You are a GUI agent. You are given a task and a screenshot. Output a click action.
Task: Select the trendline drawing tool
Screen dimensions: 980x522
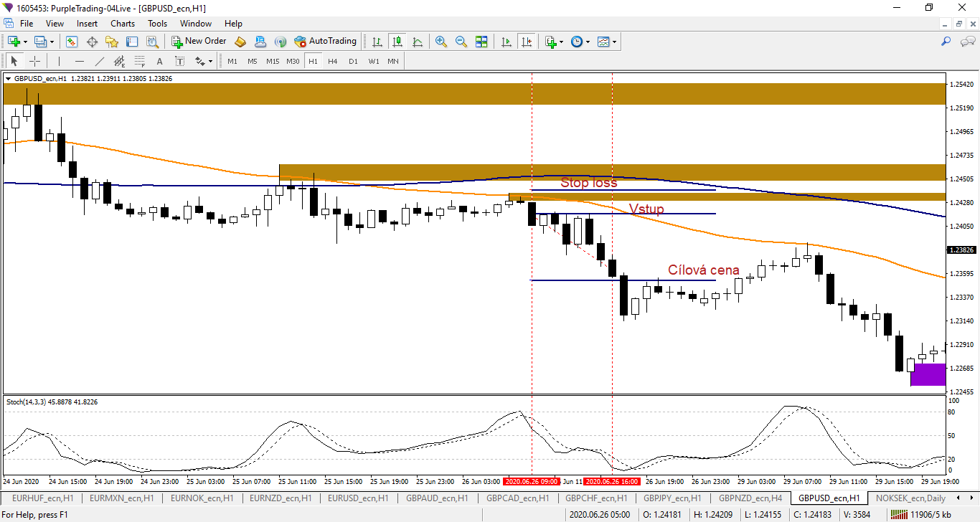pos(99,61)
